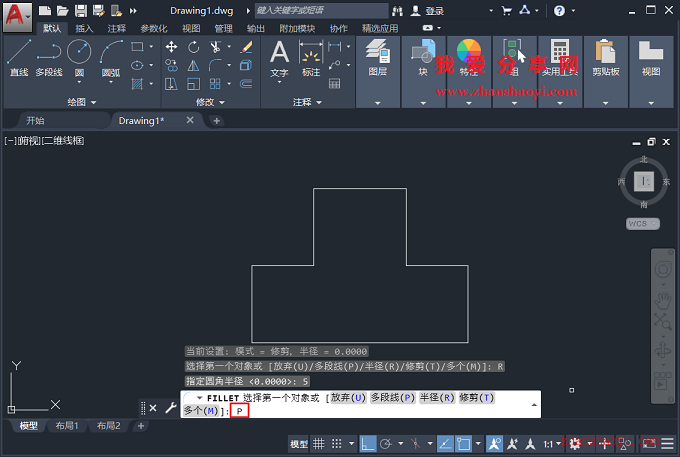Toggle 2D object snap

click(x=463, y=444)
